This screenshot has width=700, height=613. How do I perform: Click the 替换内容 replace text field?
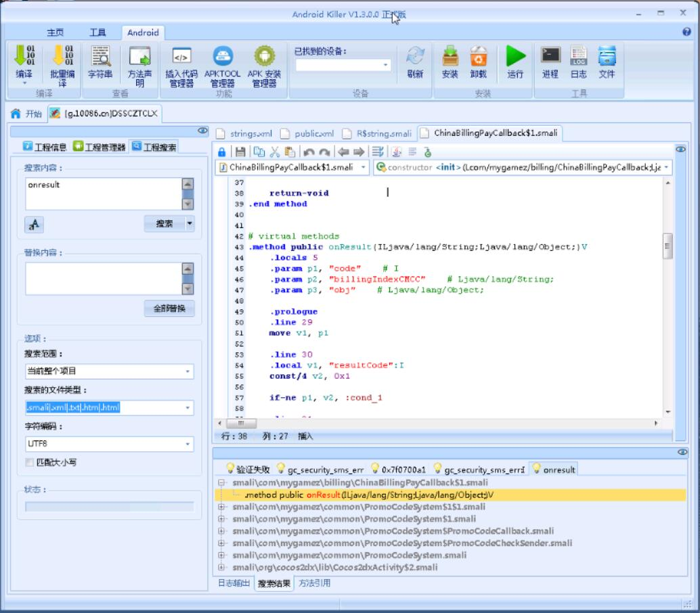(104, 279)
